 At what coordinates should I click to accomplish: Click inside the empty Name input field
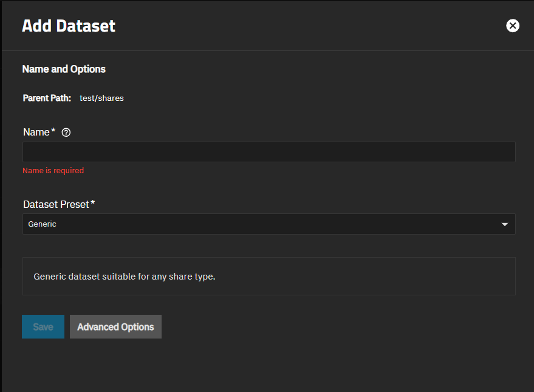coord(269,152)
